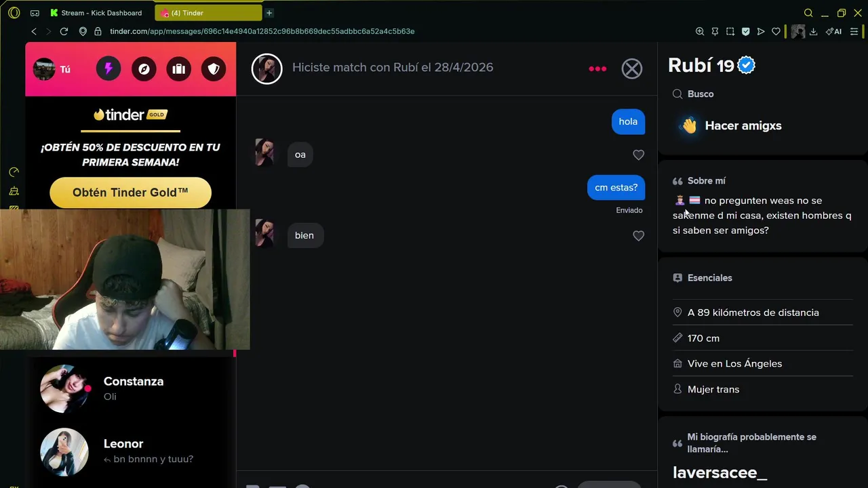Click the webcam video overlay
Viewport: 868px width, 488px height.
(125, 279)
